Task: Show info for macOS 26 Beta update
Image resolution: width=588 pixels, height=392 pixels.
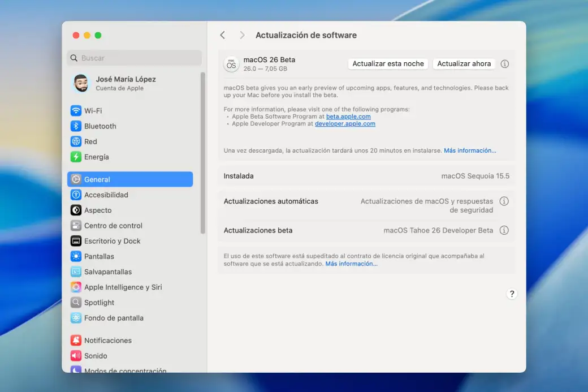Action: click(505, 64)
